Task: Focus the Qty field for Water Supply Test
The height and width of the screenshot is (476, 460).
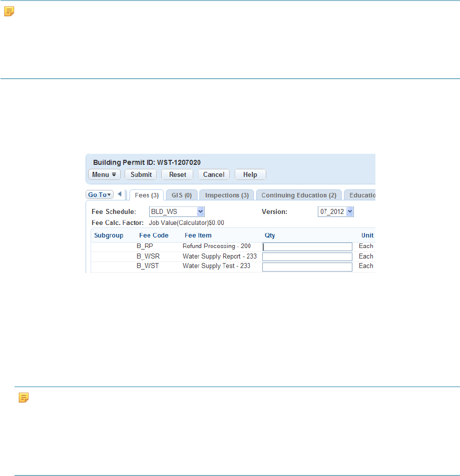Action: pos(307,267)
